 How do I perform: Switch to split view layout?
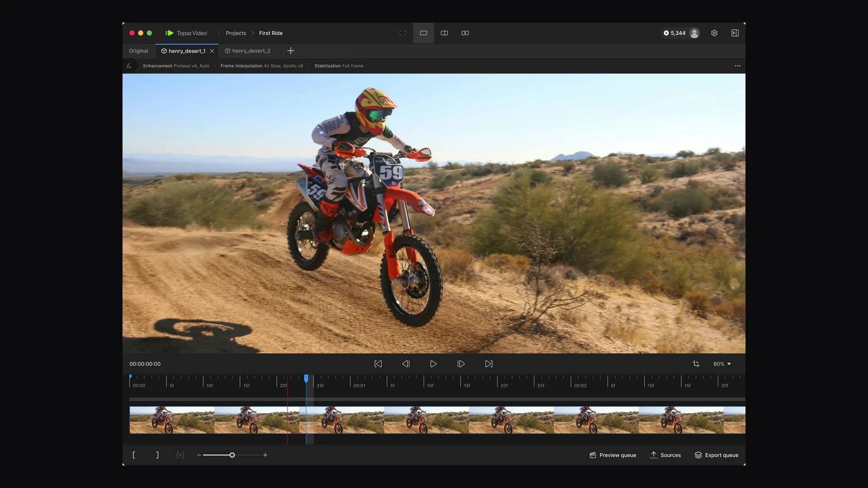coord(444,33)
